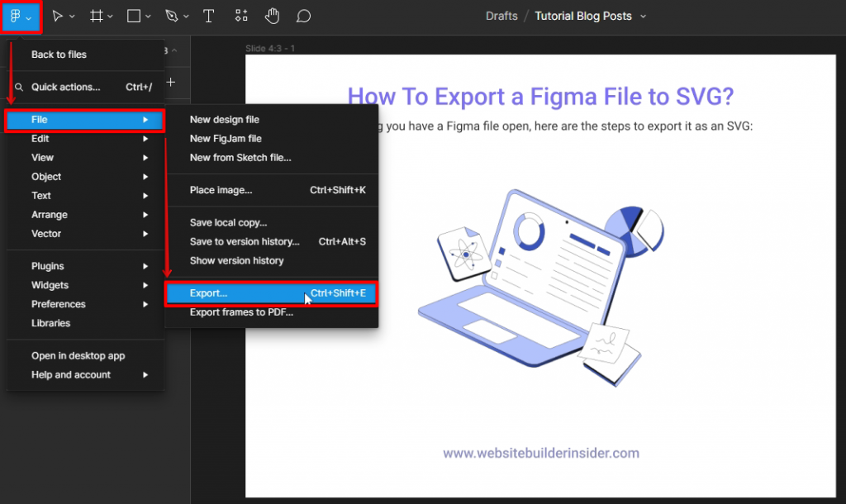Select the subtitle text about export steps
The height and width of the screenshot is (504, 846).
[565, 126]
